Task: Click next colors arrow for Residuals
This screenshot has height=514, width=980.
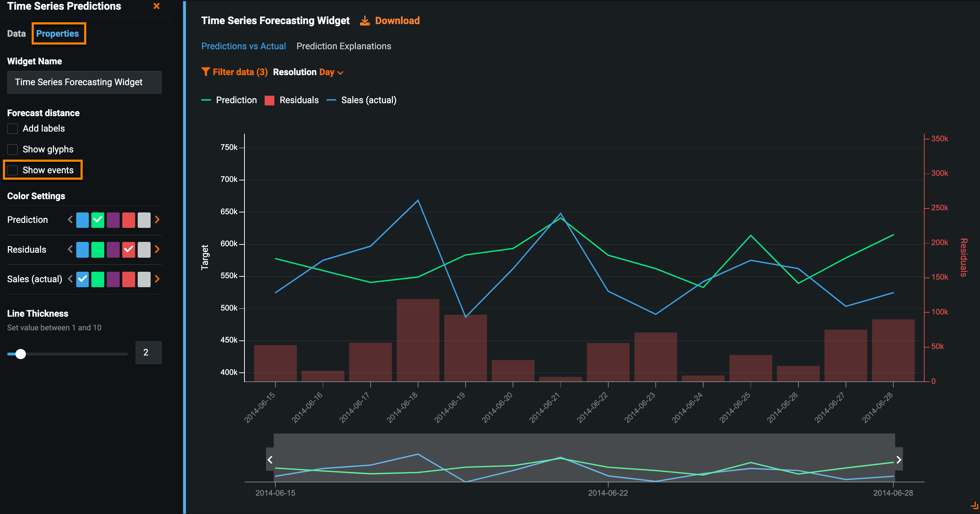Action: pos(157,249)
